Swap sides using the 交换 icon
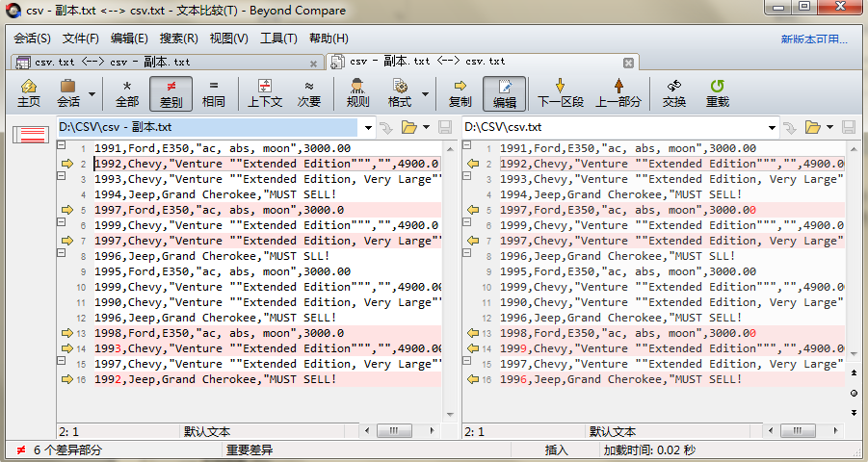Image resolution: width=868 pixels, height=462 pixels. click(674, 92)
